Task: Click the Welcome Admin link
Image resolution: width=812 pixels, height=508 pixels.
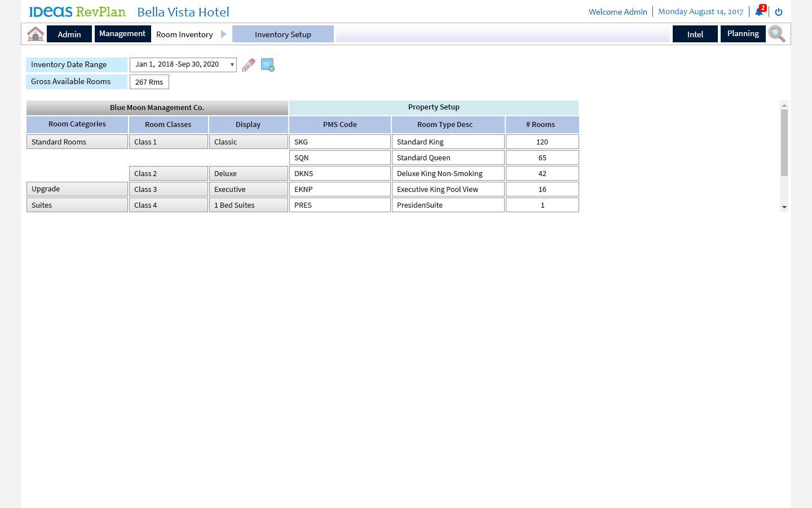Action: click(x=617, y=12)
